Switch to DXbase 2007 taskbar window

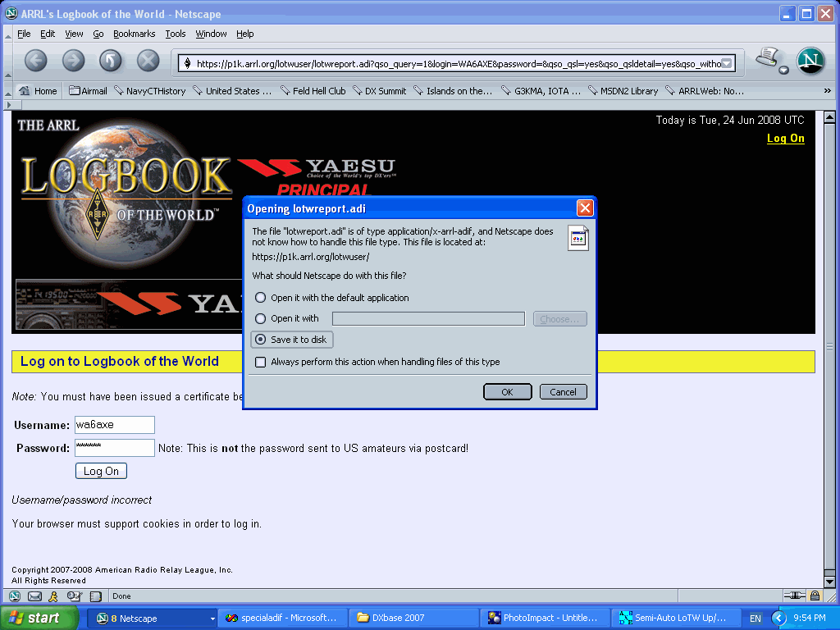(x=414, y=618)
